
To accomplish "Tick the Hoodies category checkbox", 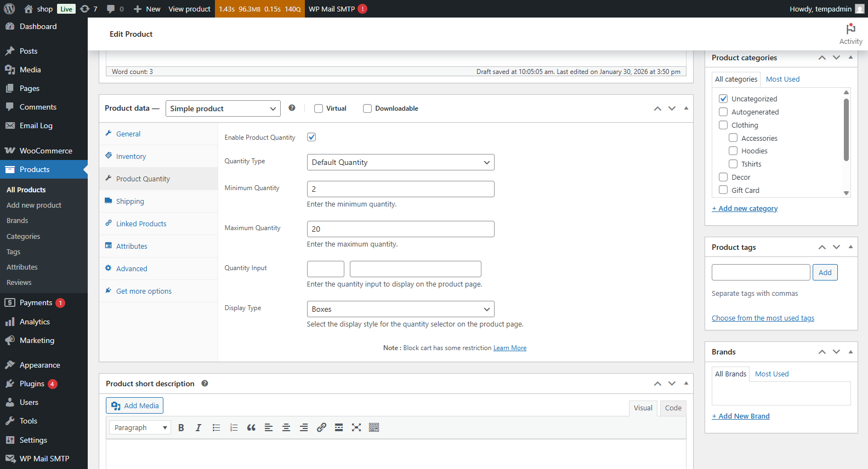I will (733, 151).
